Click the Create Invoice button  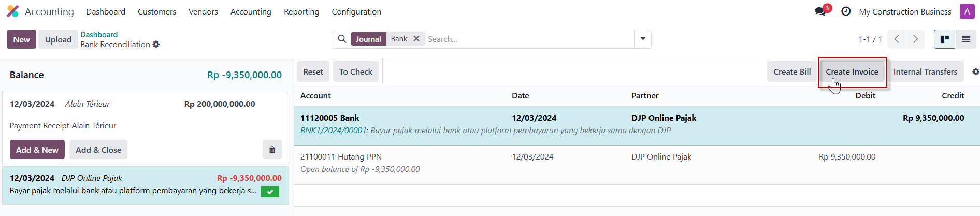852,71
